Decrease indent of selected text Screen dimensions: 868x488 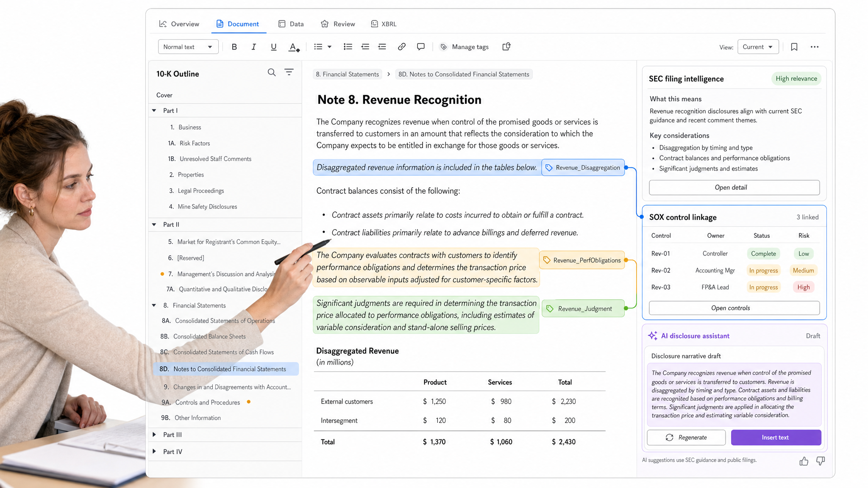click(x=365, y=47)
